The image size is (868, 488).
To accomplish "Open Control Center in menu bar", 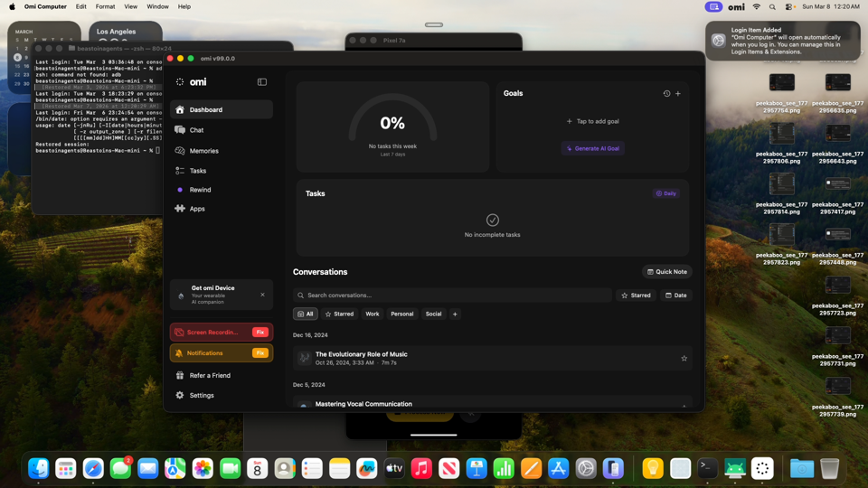I will point(790,6).
